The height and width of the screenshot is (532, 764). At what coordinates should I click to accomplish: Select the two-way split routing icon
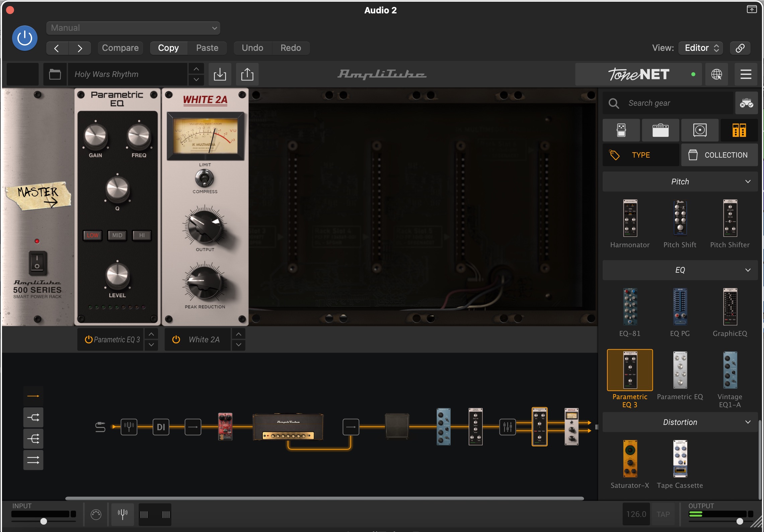click(x=33, y=418)
